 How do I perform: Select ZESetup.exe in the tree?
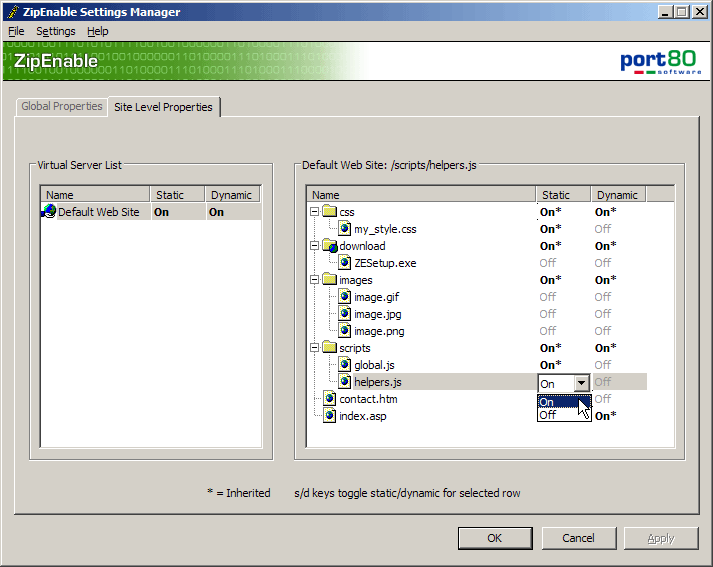click(x=385, y=263)
